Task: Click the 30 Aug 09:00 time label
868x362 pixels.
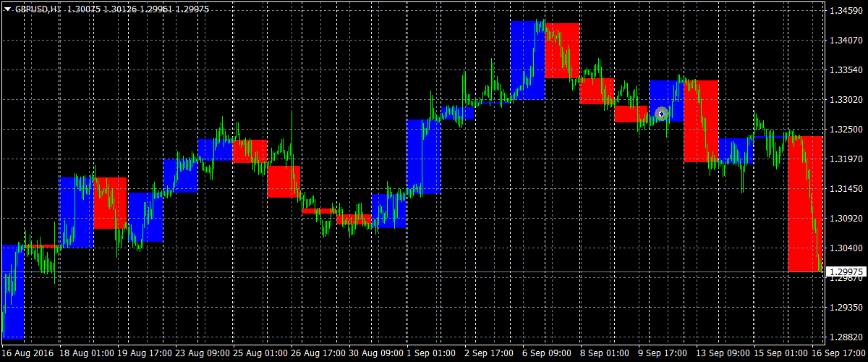Action: click(x=375, y=353)
